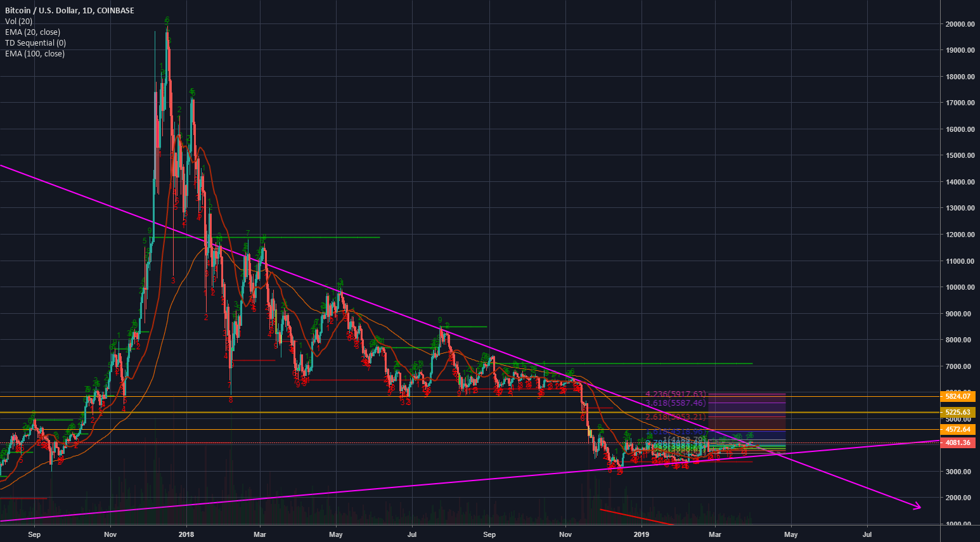Image resolution: width=980 pixels, height=542 pixels.
Task: Click the yellow 5225.63 price level label
Action: click(x=957, y=411)
